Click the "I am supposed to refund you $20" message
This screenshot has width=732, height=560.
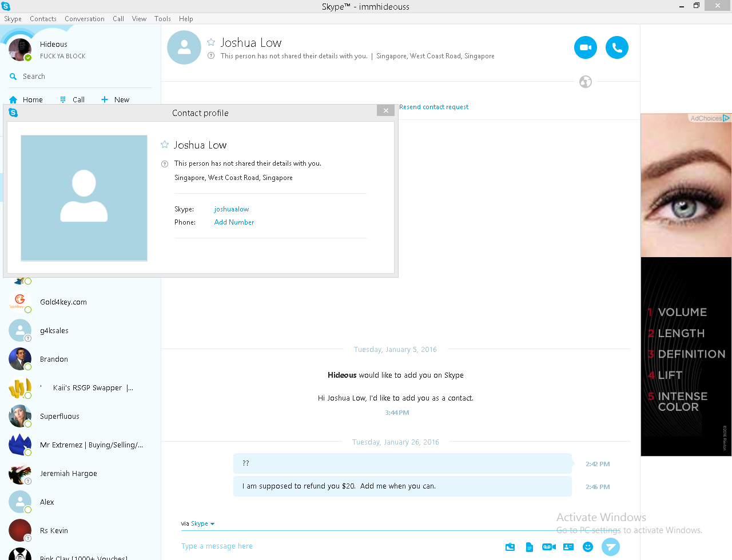click(x=403, y=486)
